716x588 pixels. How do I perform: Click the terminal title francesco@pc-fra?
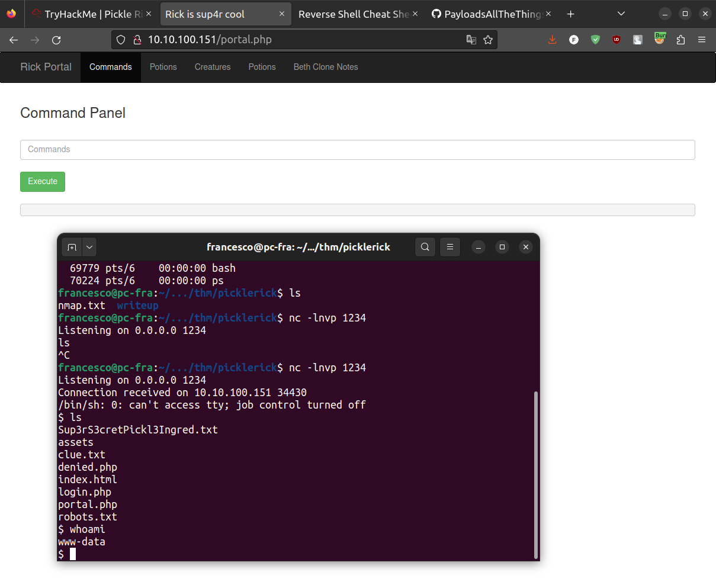click(298, 247)
